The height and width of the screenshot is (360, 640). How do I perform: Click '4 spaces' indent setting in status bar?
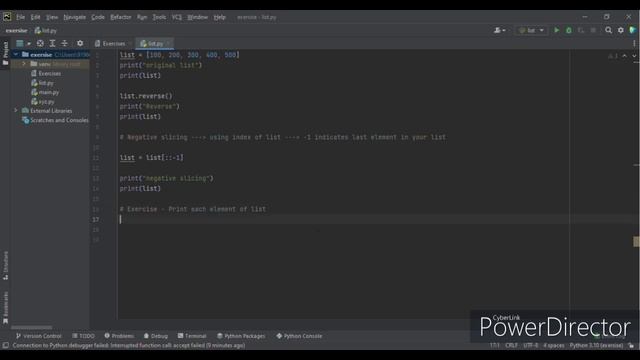(x=553, y=346)
